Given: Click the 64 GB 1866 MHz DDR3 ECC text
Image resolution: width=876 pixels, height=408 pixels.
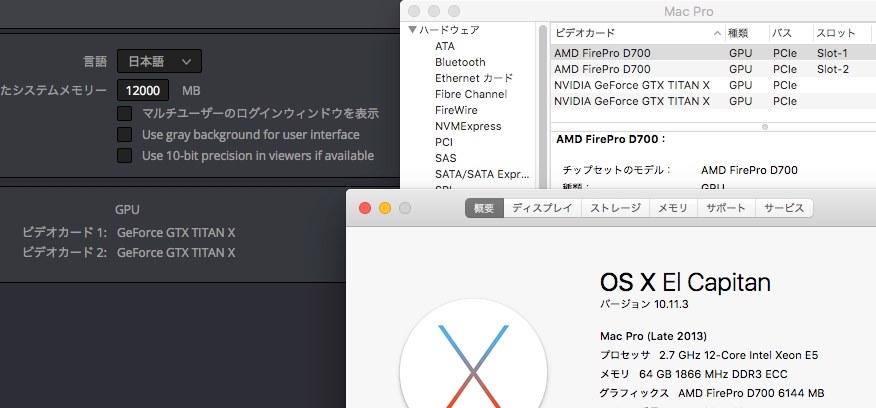Looking at the screenshot, I should coord(713,374).
